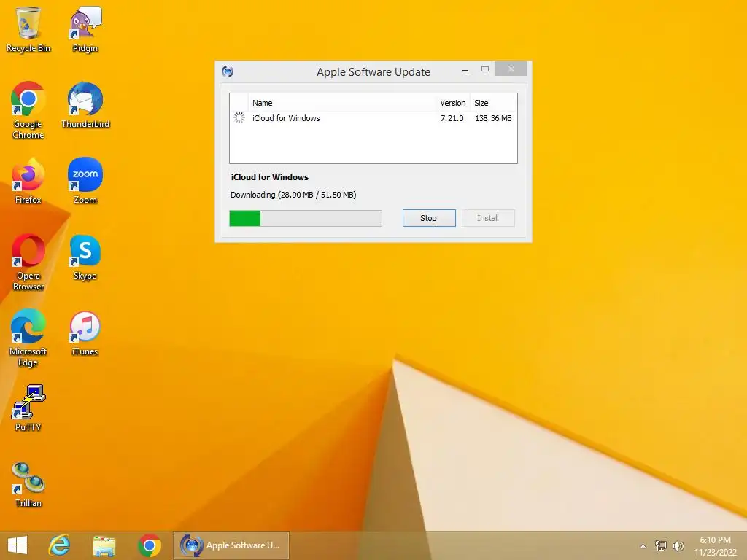Screen dimensions: 747x560
Task: Open the Windows Start button
Action: [x=18, y=545]
